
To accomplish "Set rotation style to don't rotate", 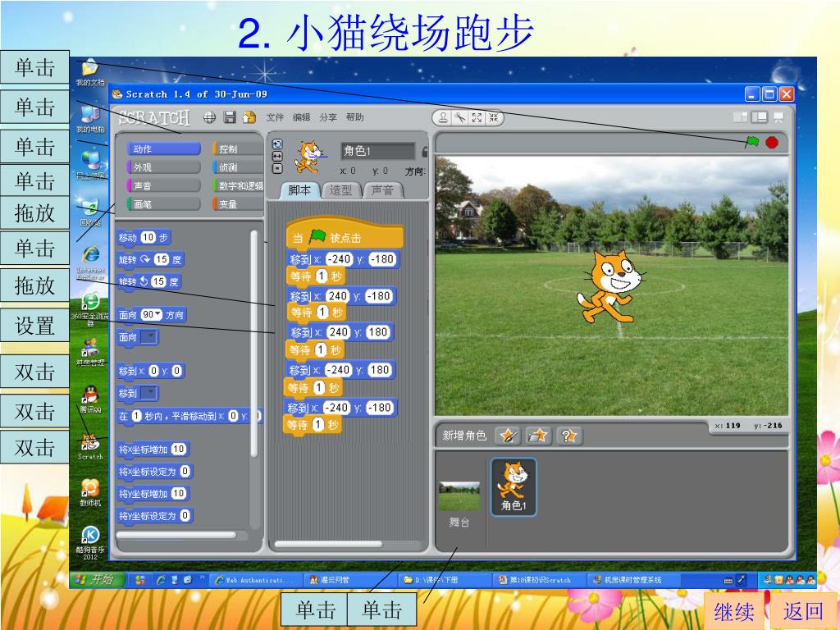I will [277, 169].
